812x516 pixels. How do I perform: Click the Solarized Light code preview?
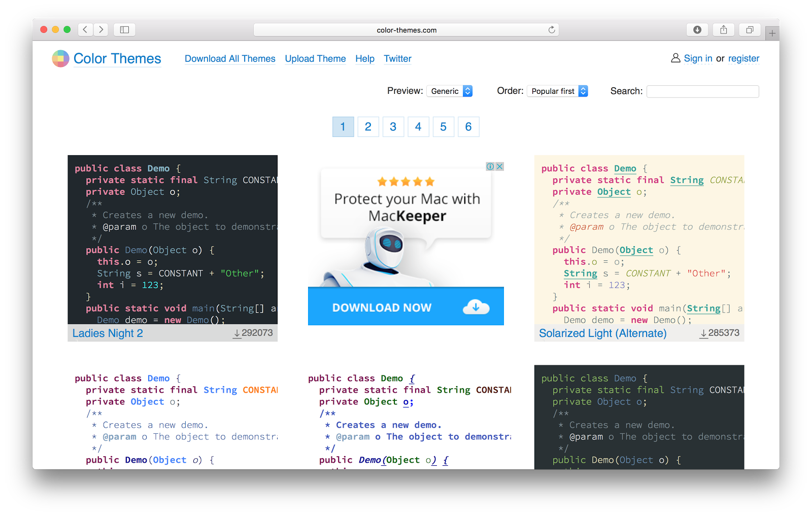639,239
